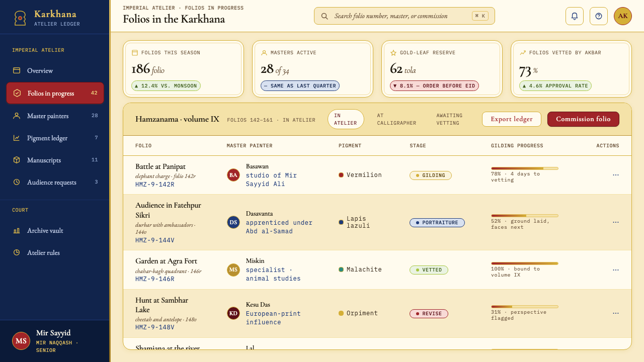Click the 12.4% vs. monsoon badge
Image resolution: width=644 pixels, height=362 pixels.
(x=166, y=86)
